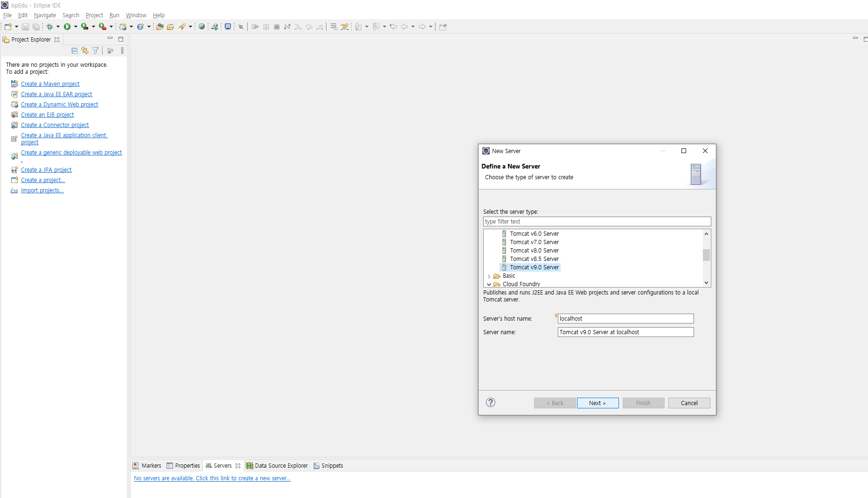Click the External Tools run icon
The image size is (868, 498).
102,27
